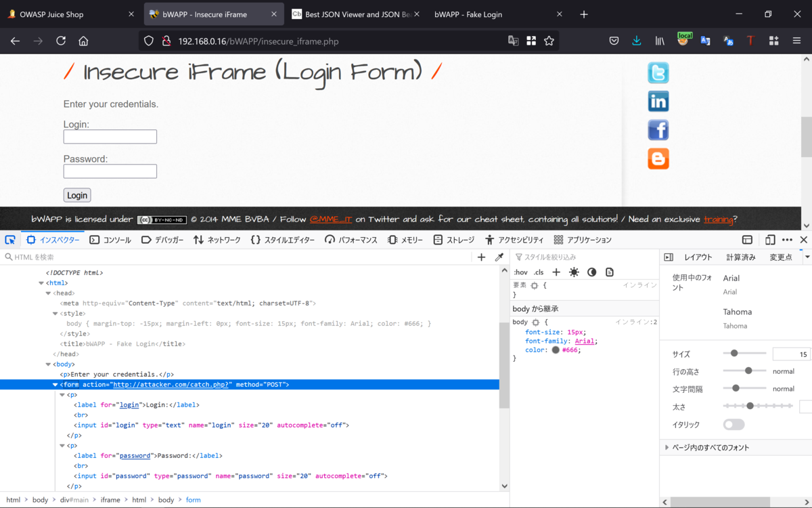The height and width of the screenshot is (508, 812).
Task: Go to the browser Home page
Action: (x=83, y=41)
